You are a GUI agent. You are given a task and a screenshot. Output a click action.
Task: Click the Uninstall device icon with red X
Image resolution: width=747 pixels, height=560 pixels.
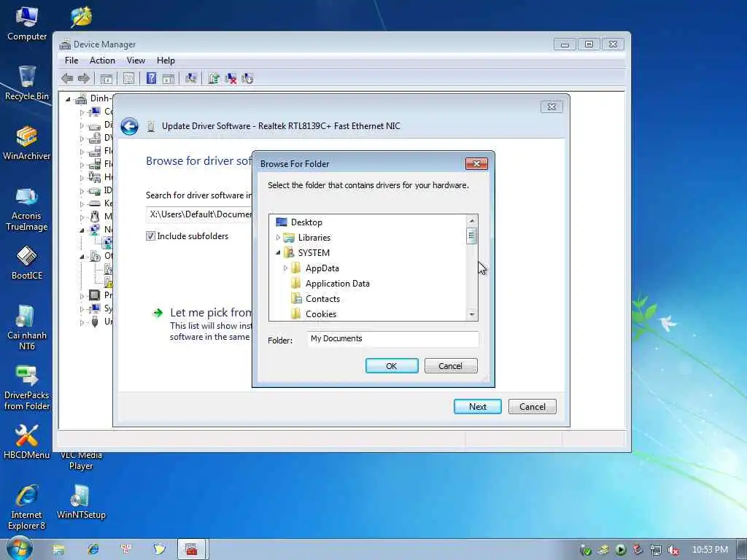[x=231, y=79]
